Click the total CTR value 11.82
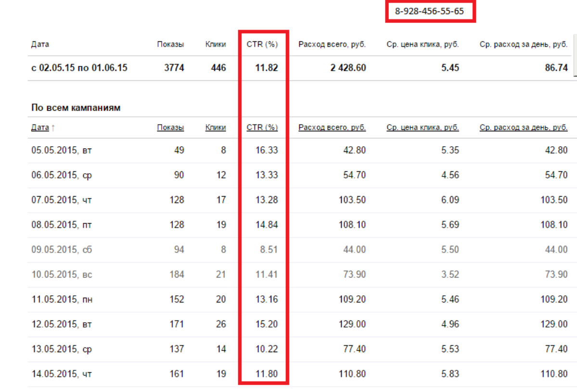Image resolution: width=577 pixels, height=392 pixels. (267, 68)
